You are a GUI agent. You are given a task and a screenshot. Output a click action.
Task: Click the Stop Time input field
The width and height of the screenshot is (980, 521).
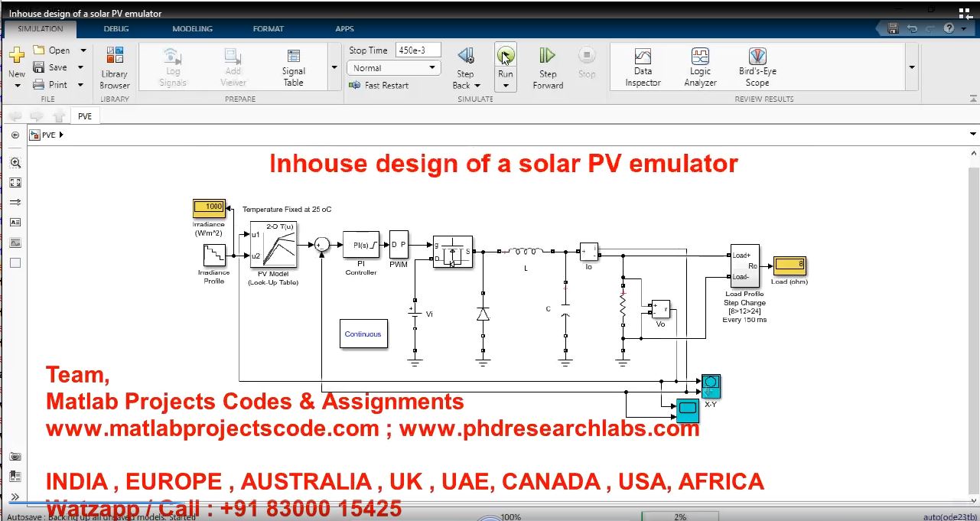pyautogui.click(x=418, y=50)
